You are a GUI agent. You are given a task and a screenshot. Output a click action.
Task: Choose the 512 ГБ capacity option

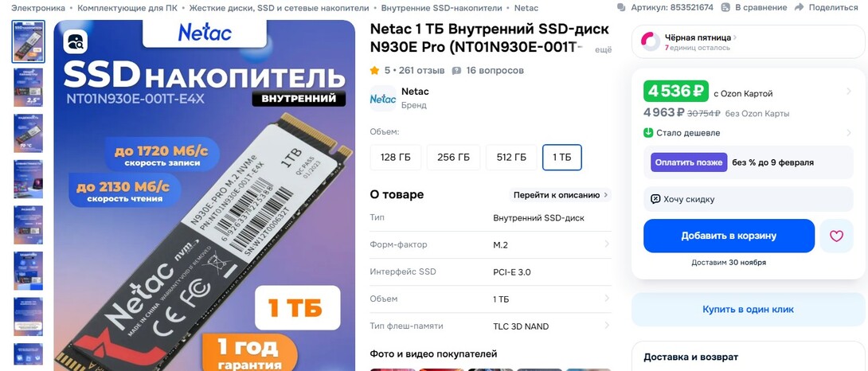[511, 158]
